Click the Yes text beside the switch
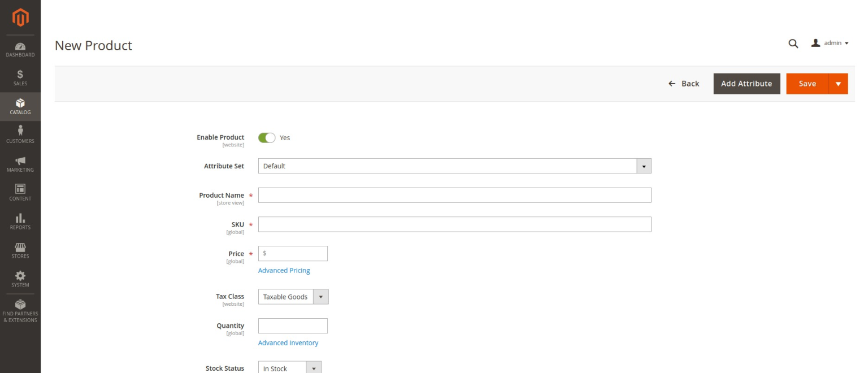The height and width of the screenshot is (373, 868). pos(285,138)
